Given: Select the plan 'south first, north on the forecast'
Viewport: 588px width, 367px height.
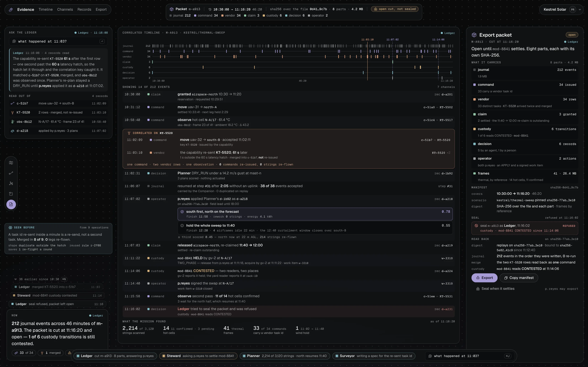Looking at the screenshot, I should coord(315,214).
